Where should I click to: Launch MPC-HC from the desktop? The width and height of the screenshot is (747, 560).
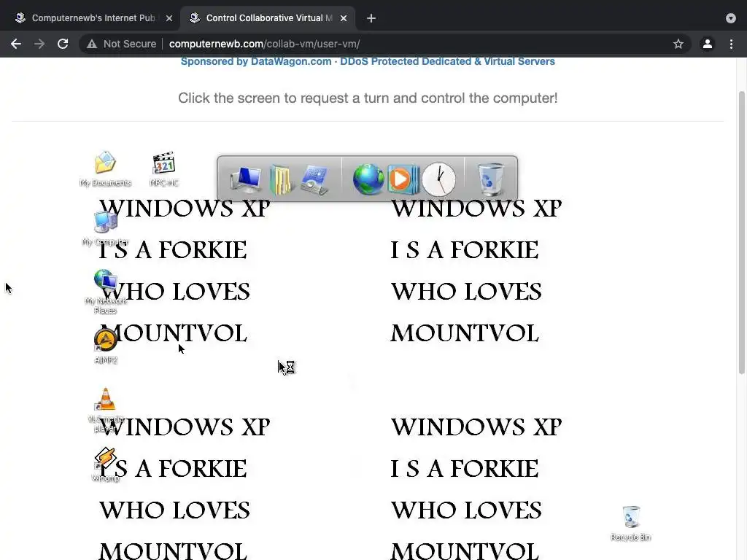click(x=164, y=168)
